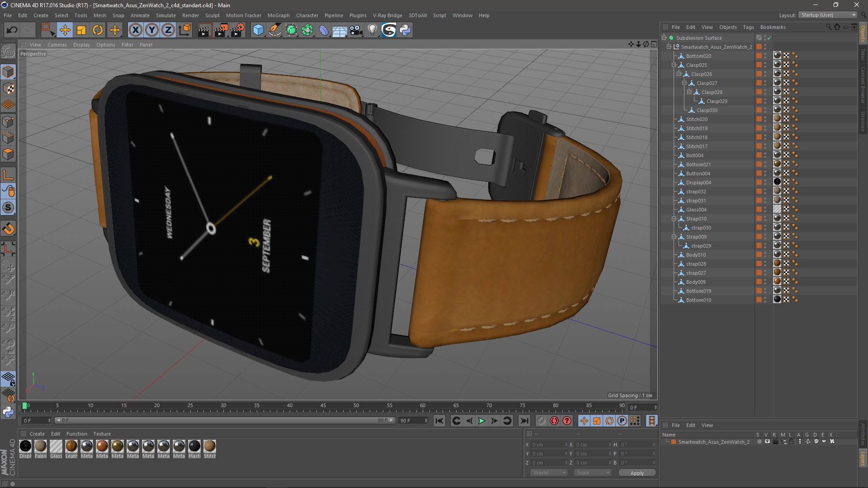This screenshot has height=488, width=868.
Task: Open Object Manager Tags menu
Action: (x=748, y=27)
